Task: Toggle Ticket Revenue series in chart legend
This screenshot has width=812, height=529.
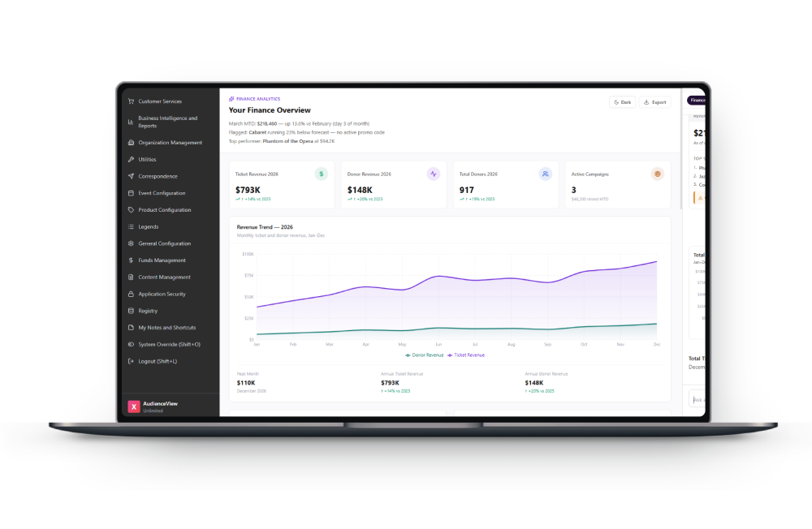Action: click(x=466, y=355)
